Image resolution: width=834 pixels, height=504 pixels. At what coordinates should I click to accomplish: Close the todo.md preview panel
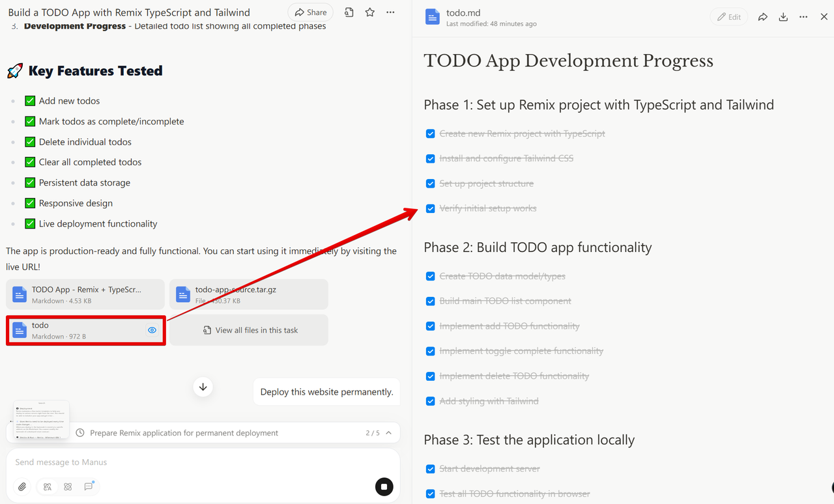click(824, 17)
